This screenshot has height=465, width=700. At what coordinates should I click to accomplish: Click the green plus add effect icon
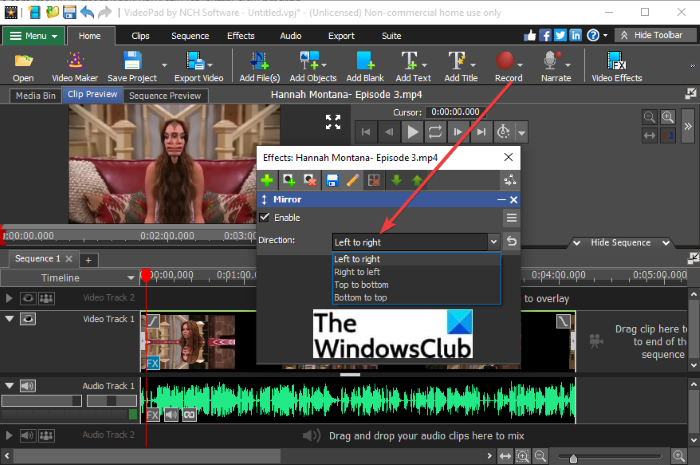click(268, 181)
